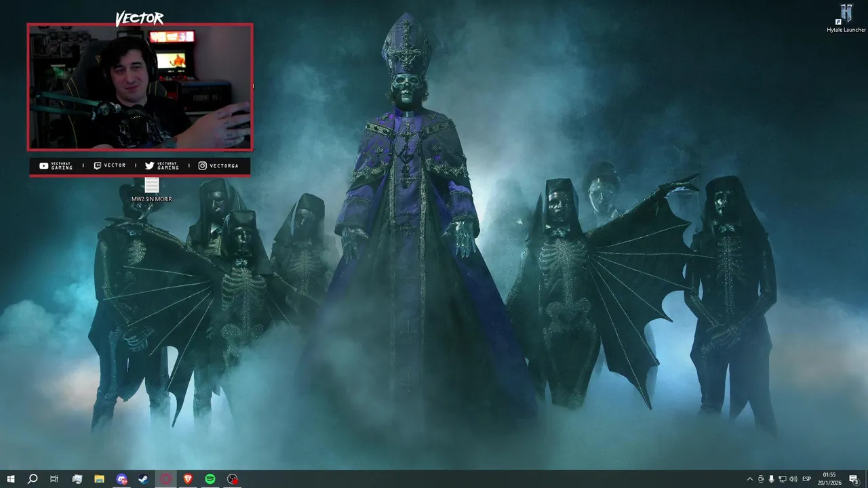Click the Show desktop strip at the taskbar end
Screen dimensions: 868x488
click(x=866, y=479)
